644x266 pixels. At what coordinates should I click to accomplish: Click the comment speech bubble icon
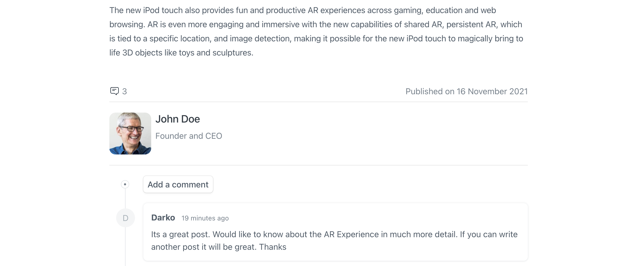click(114, 91)
